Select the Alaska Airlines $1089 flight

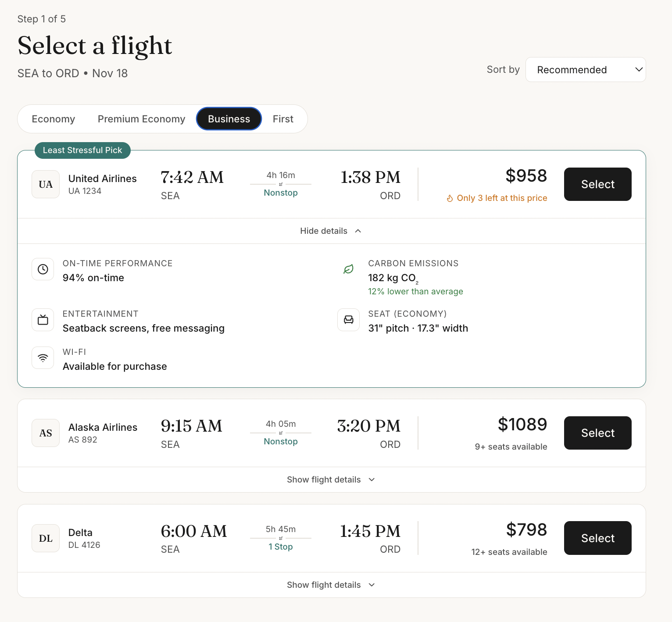point(597,433)
